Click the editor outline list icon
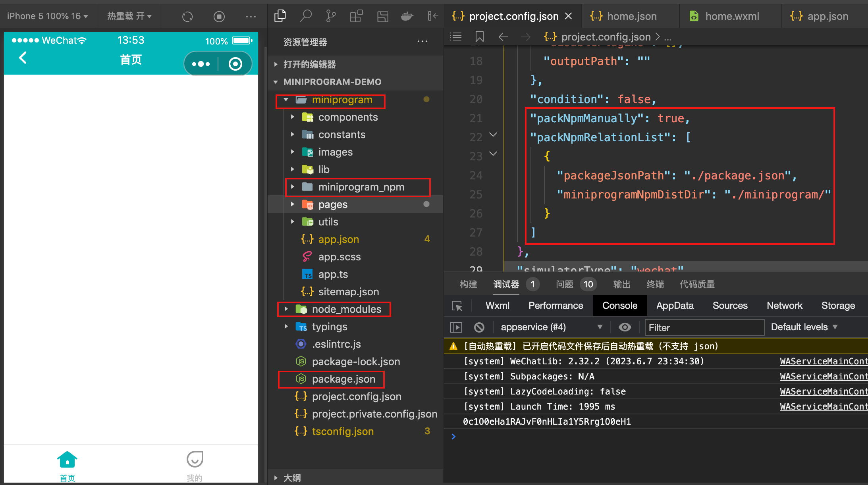This screenshot has height=485, width=868. (456, 37)
